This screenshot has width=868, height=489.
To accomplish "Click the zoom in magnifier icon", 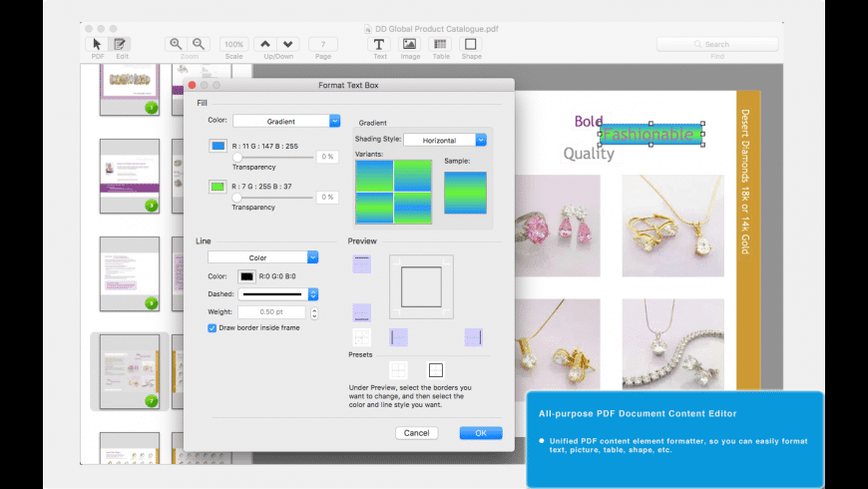I will coord(177,44).
